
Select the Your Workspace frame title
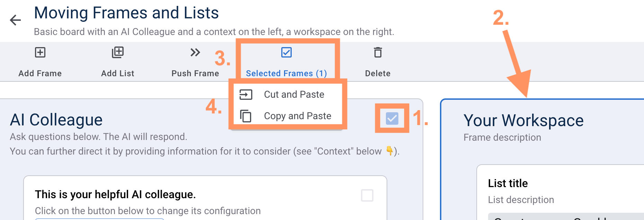[523, 121]
